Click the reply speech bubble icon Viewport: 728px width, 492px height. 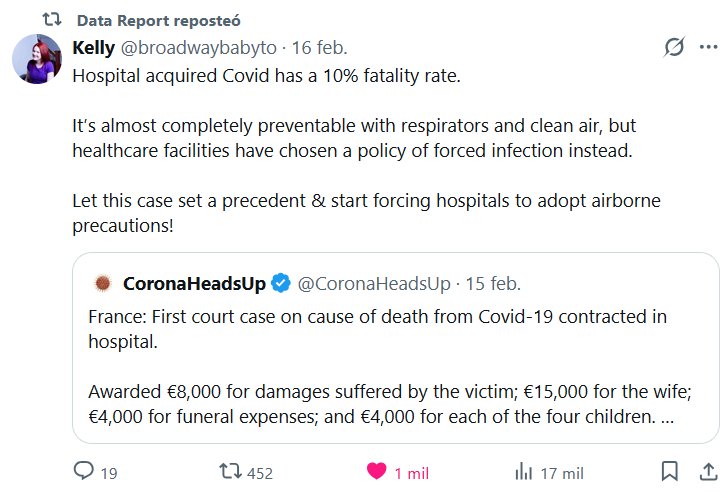pyautogui.click(x=84, y=471)
